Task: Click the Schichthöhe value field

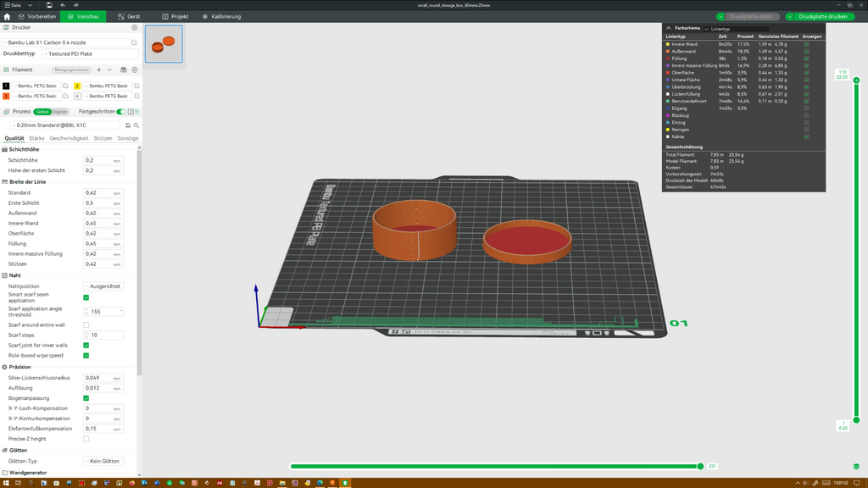Action: point(103,160)
